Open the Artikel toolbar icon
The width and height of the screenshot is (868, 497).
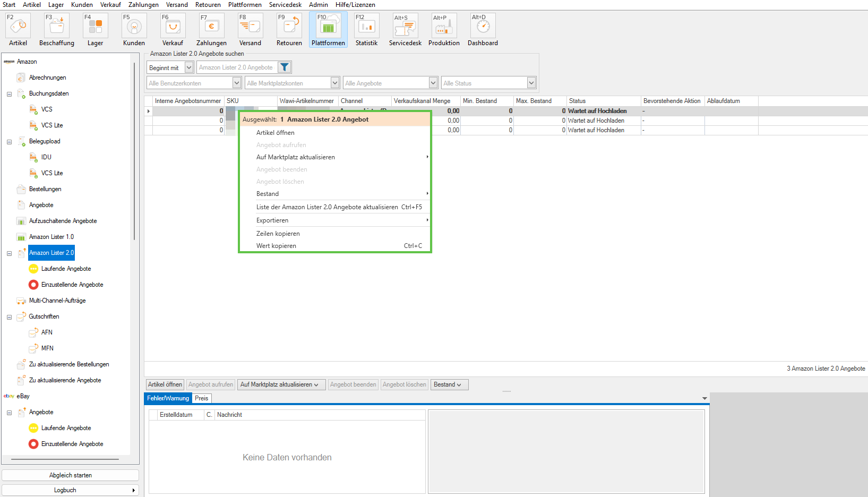18,25
